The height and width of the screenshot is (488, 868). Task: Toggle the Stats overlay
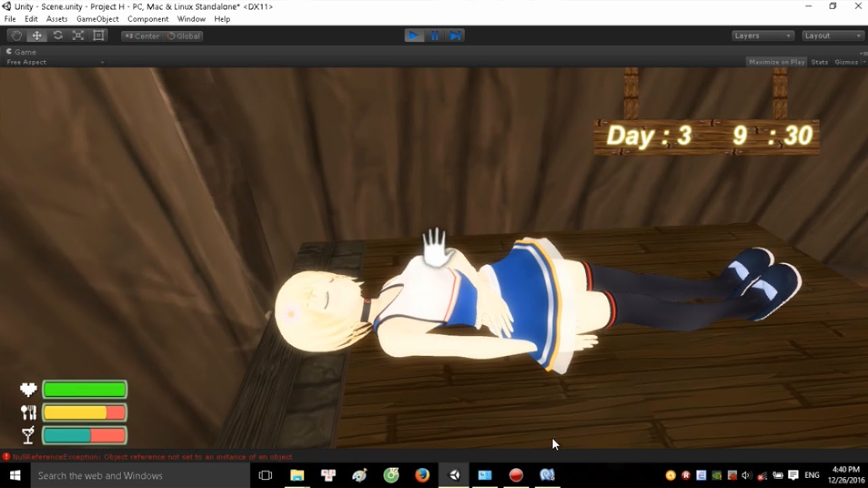point(820,62)
